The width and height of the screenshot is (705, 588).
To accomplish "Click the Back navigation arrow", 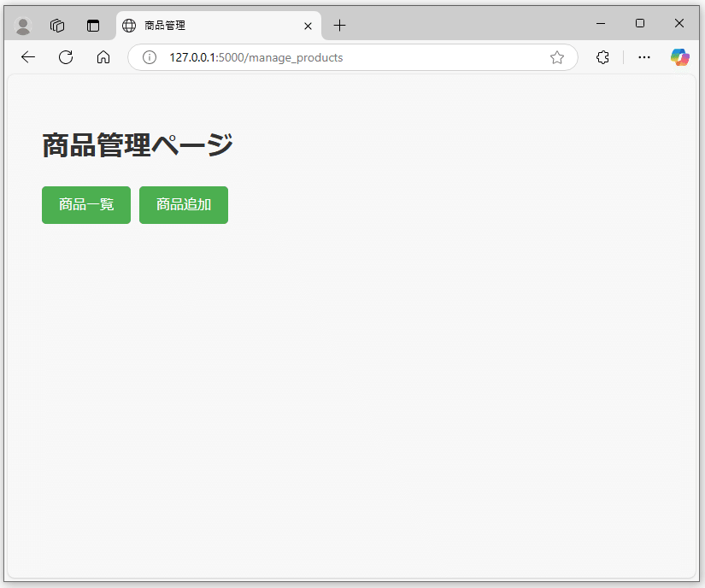I will pos(27,57).
